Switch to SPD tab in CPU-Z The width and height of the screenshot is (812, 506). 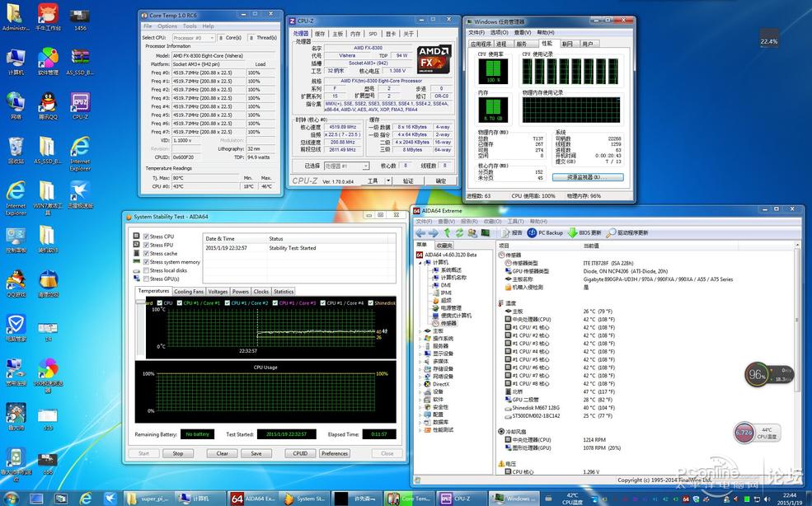pos(373,34)
